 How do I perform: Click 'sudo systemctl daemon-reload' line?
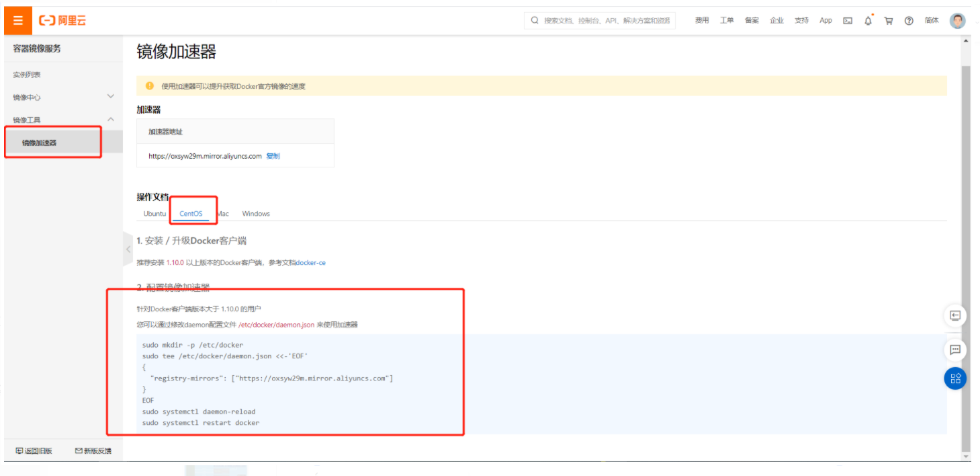click(199, 411)
